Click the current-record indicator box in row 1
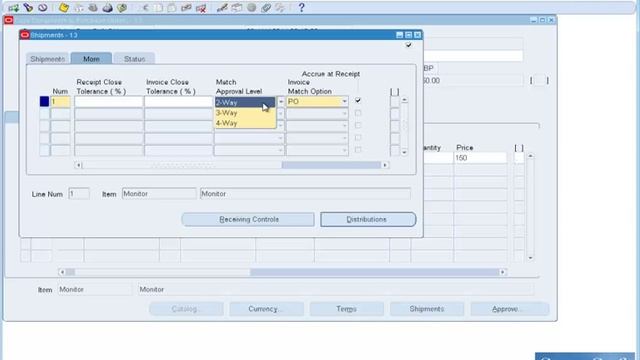Viewport: 640px width, 360px height. coord(44,101)
